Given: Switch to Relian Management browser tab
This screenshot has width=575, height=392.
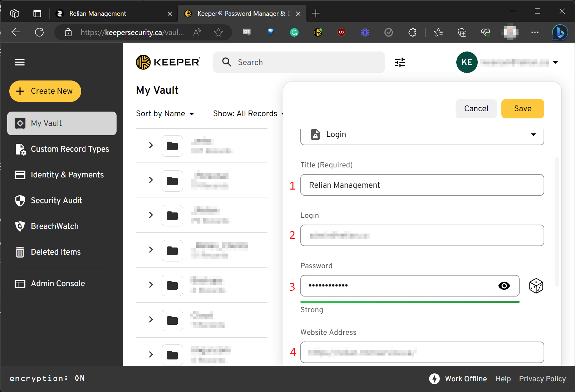Looking at the screenshot, I should pyautogui.click(x=114, y=14).
